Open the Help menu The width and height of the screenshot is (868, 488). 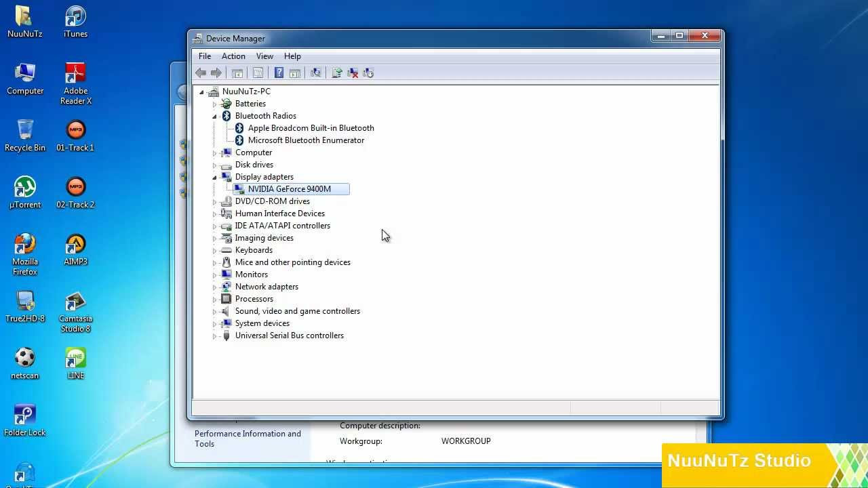(x=292, y=56)
